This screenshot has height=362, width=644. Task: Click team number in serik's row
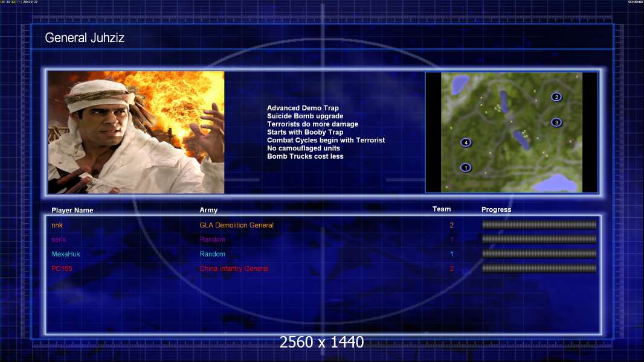(x=452, y=240)
